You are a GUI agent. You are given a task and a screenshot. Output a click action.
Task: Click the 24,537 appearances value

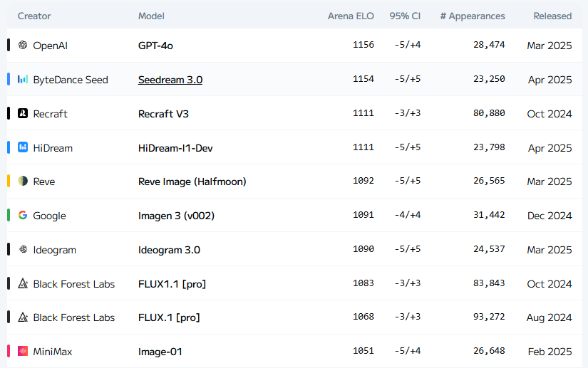(x=489, y=248)
